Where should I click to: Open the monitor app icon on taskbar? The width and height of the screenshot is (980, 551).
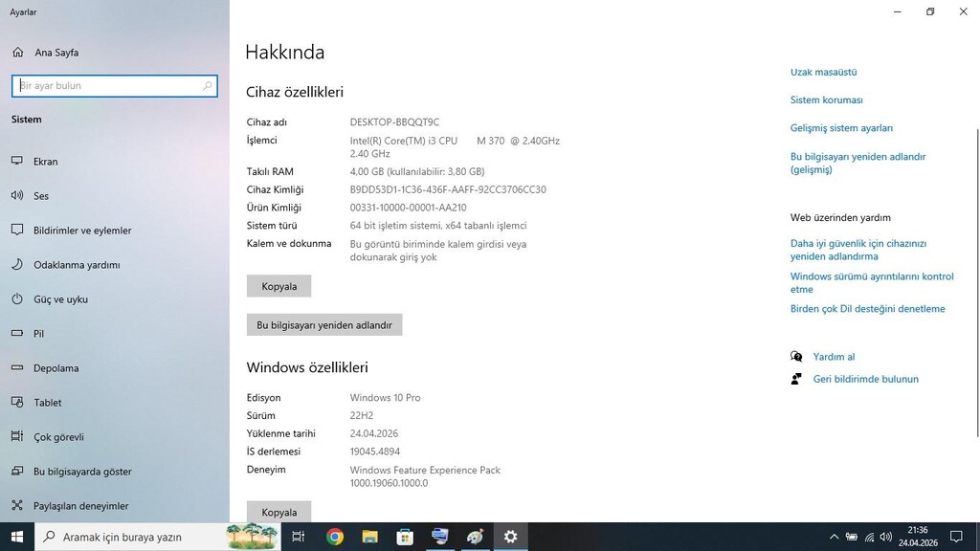[x=440, y=537]
